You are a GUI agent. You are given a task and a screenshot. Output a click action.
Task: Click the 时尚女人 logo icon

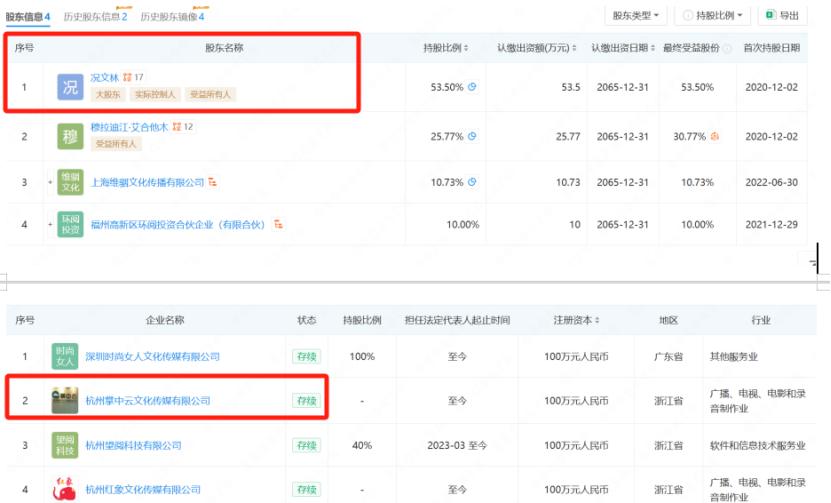[x=65, y=356]
